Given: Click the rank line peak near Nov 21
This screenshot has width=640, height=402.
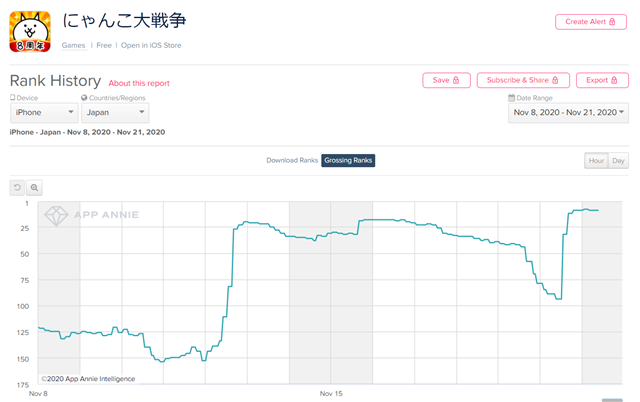Looking at the screenshot, I should click(586, 209).
